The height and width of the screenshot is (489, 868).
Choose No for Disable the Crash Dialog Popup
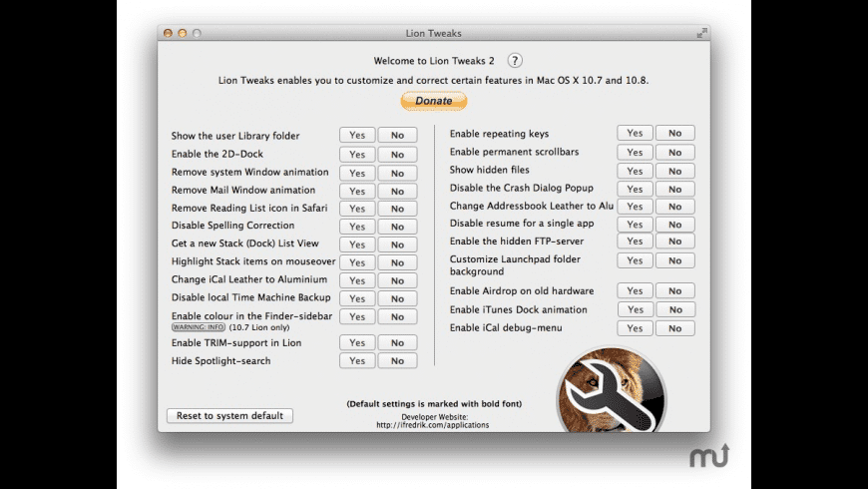tap(674, 189)
